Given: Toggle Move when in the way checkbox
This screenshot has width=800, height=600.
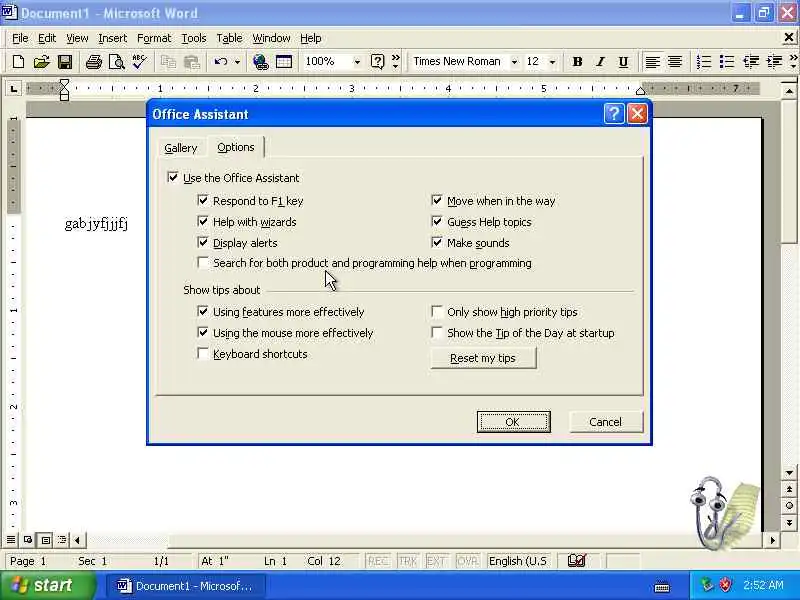Looking at the screenshot, I should pyautogui.click(x=437, y=201).
